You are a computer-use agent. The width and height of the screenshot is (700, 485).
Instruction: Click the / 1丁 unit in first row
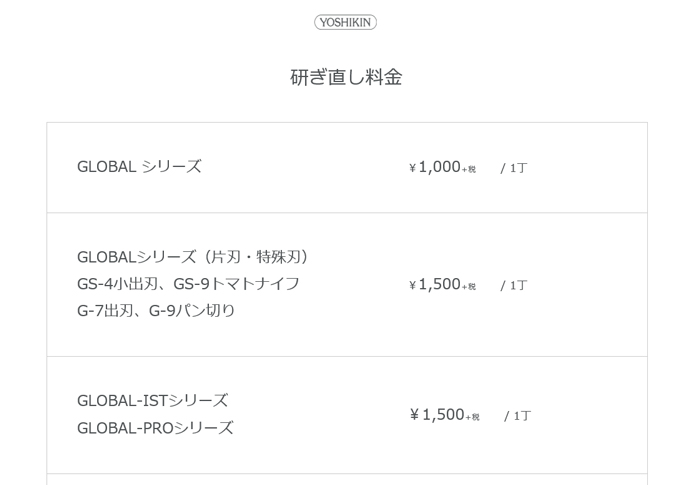[x=514, y=168]
